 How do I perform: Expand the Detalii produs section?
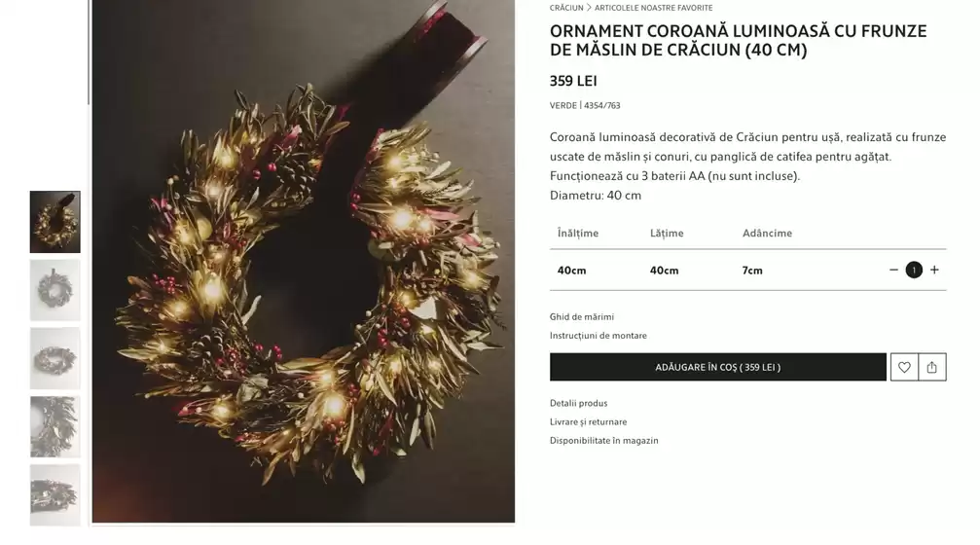578,403
